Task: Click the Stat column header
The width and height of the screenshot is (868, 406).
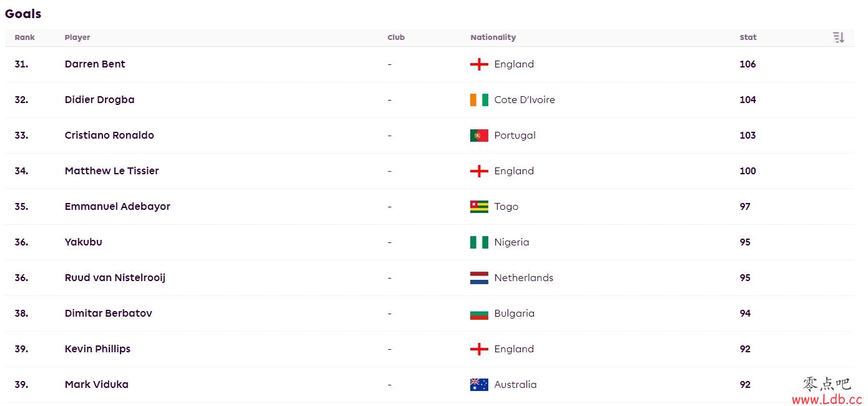Action: pos(748,37)
